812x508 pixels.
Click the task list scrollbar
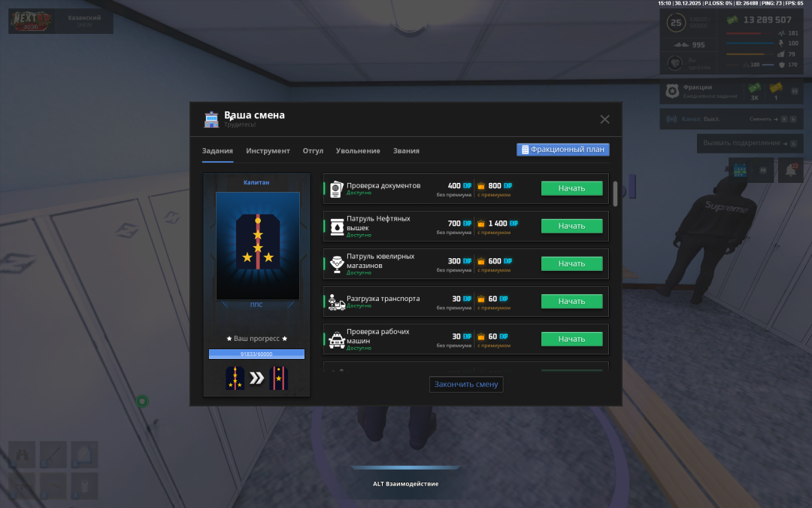(616, 194)
